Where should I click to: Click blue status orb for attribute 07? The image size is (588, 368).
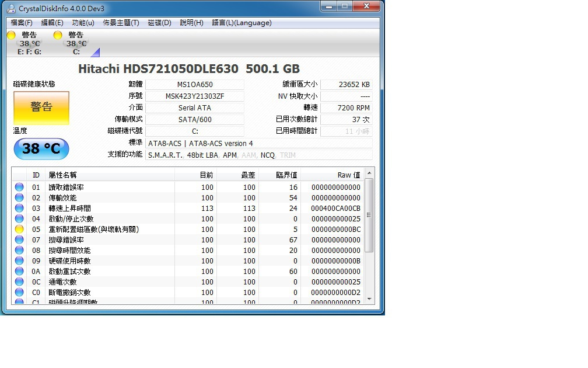coord(19,239)
